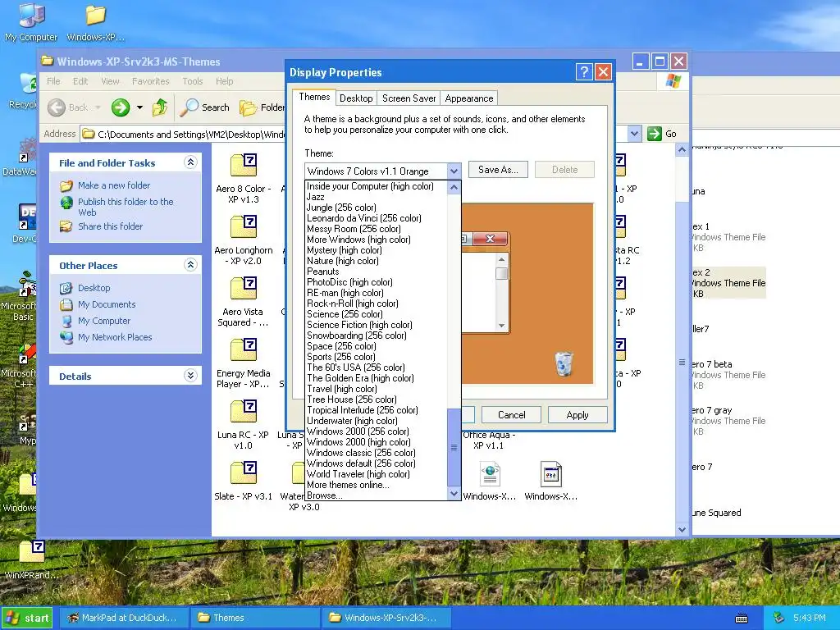Click the theme list scrollbar down arrow
Image resolution: width=840 pixels, height=630 pixels.
tap(454, 493)
